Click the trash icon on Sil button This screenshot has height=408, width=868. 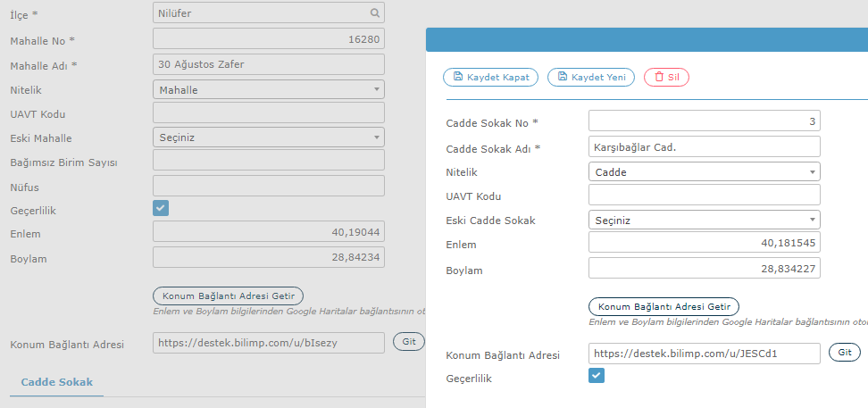click(659, 77)
